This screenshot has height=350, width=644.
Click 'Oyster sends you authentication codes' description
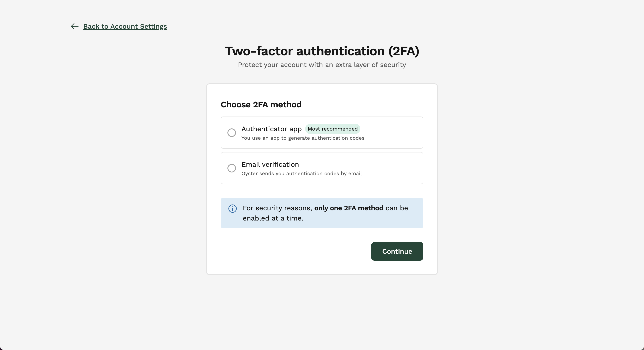point(302,174)
